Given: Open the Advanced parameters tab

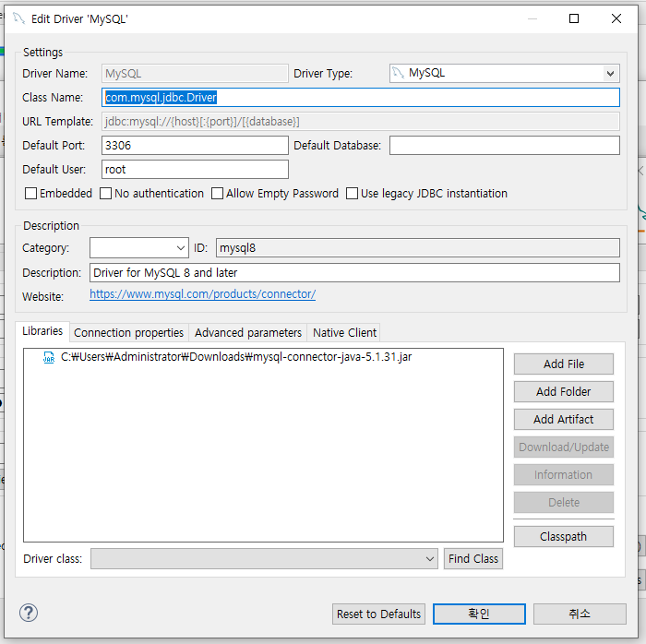Looking at the screenshot, I should click(248, 333).
